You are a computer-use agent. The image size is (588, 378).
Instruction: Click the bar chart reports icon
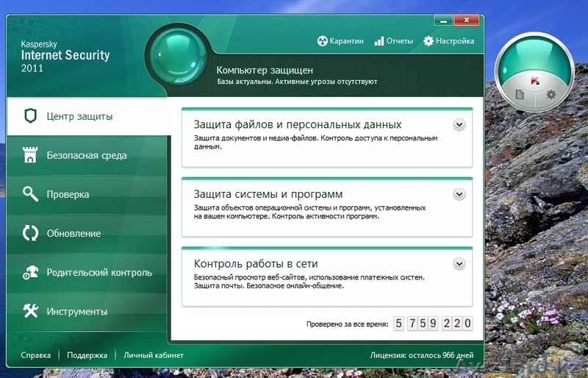click(x=379, y=41)
